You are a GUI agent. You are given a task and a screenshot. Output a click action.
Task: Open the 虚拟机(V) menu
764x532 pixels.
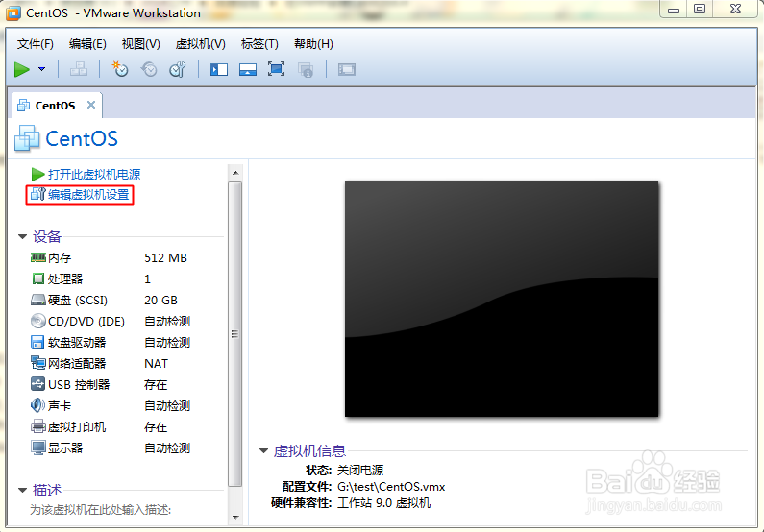pos(200,44)
